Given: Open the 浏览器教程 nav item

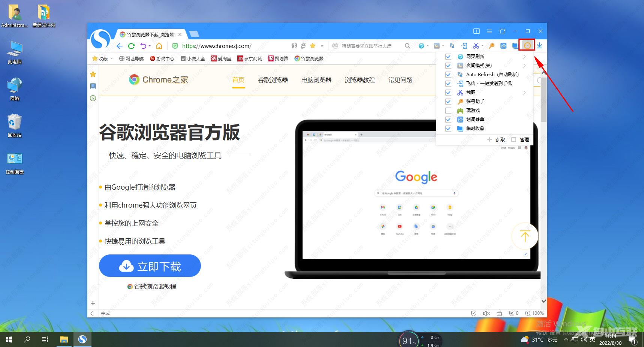Looking at the screenshot, I should pyautogui.click(x=360, y=80).
